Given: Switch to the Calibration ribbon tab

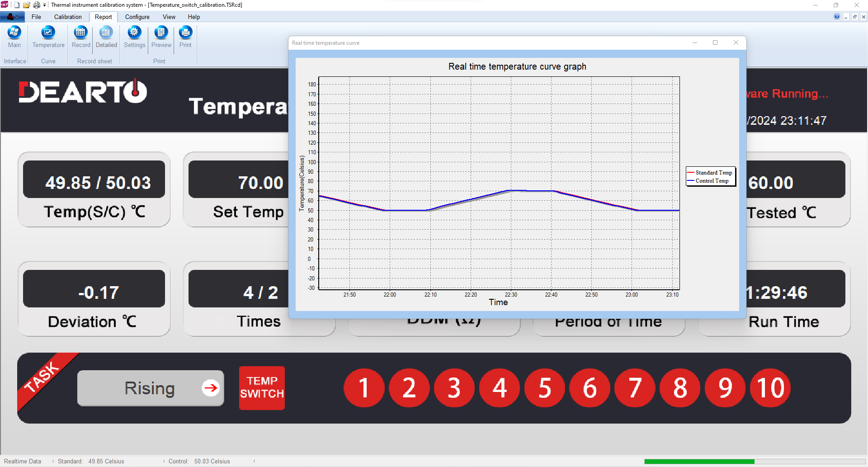Looking at the screenshot, I should tap(68, 17).
